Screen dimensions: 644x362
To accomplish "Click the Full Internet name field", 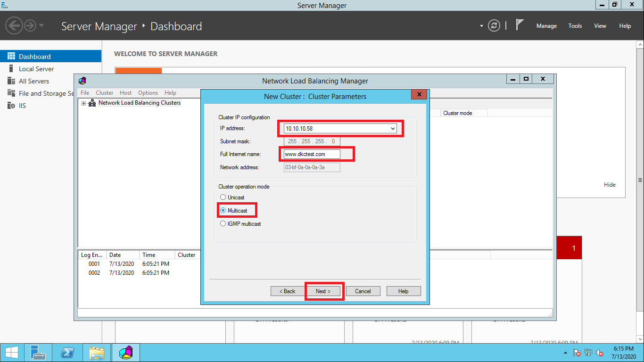I will click(312, 154).
